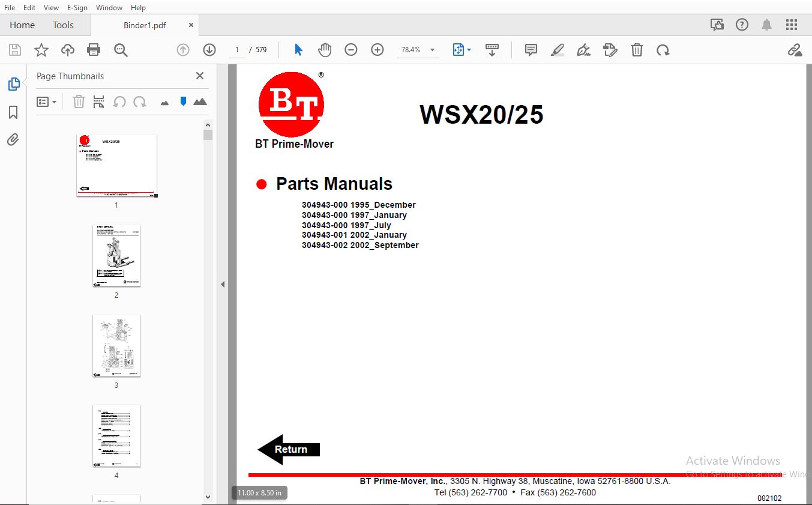Open the Bookmarks sidebar panel
Screen dimensions: 812x505
pyautogui.click(x=13, y=112)
